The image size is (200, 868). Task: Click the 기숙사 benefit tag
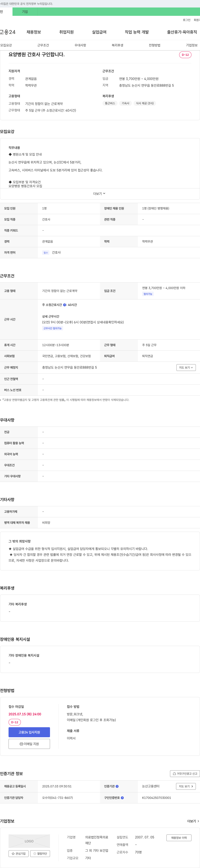coord(125,104)
